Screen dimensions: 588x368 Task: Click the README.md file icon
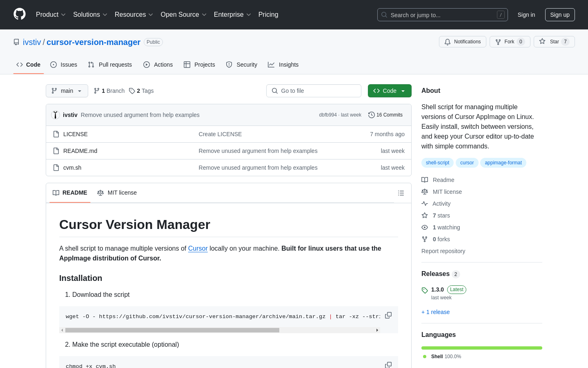click(x=56, y=151)
